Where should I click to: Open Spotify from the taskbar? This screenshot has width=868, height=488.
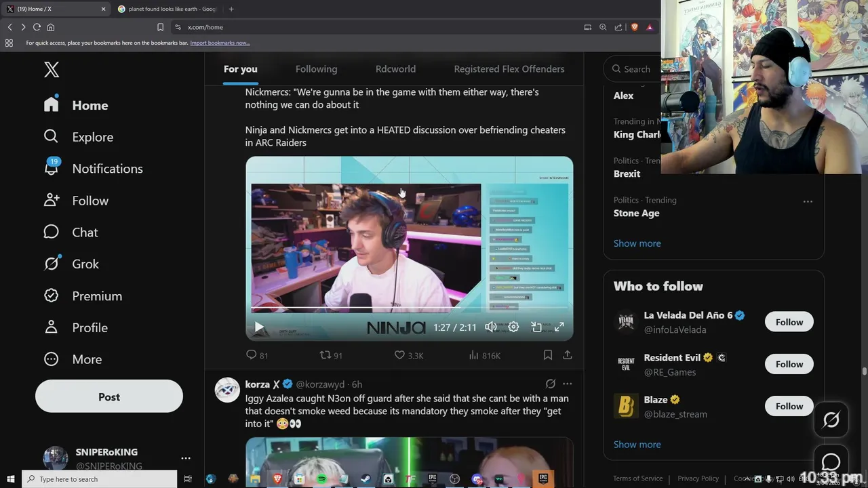click(321, 479)
